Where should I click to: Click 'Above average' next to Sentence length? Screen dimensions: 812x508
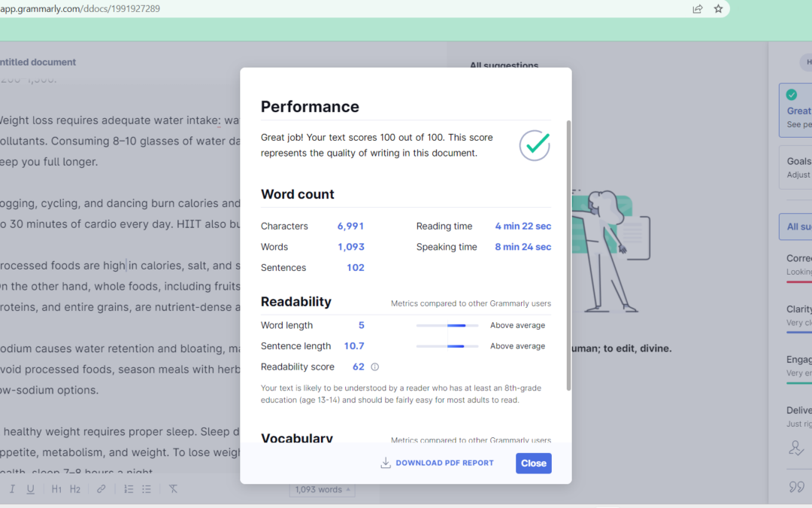pos(517,346)
